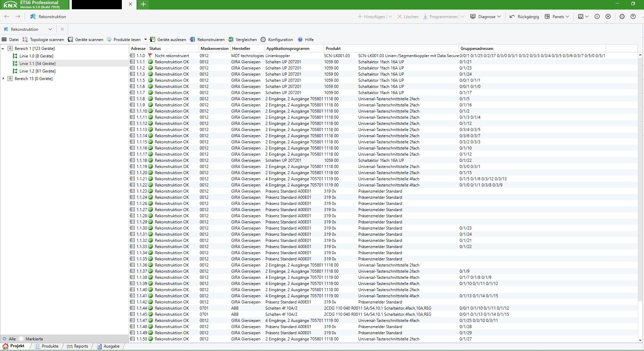Collapse the Bereich 1 tree node
The image size is (644, 351).
click(3, 49)
